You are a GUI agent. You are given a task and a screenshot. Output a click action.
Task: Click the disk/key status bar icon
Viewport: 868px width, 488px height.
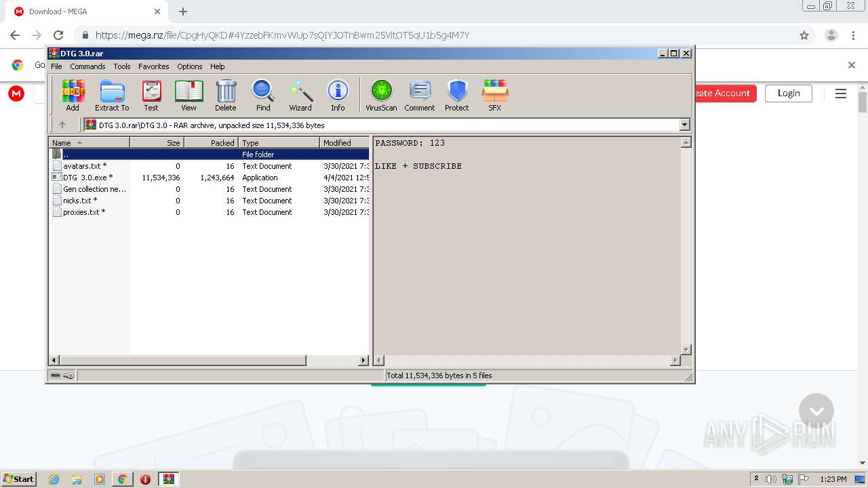coord(62,375)
